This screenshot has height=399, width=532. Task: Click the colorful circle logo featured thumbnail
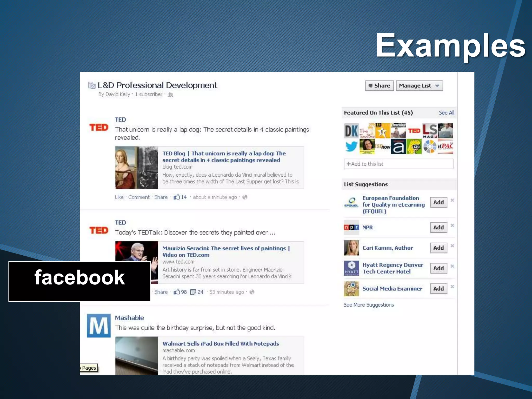(430, 146)
